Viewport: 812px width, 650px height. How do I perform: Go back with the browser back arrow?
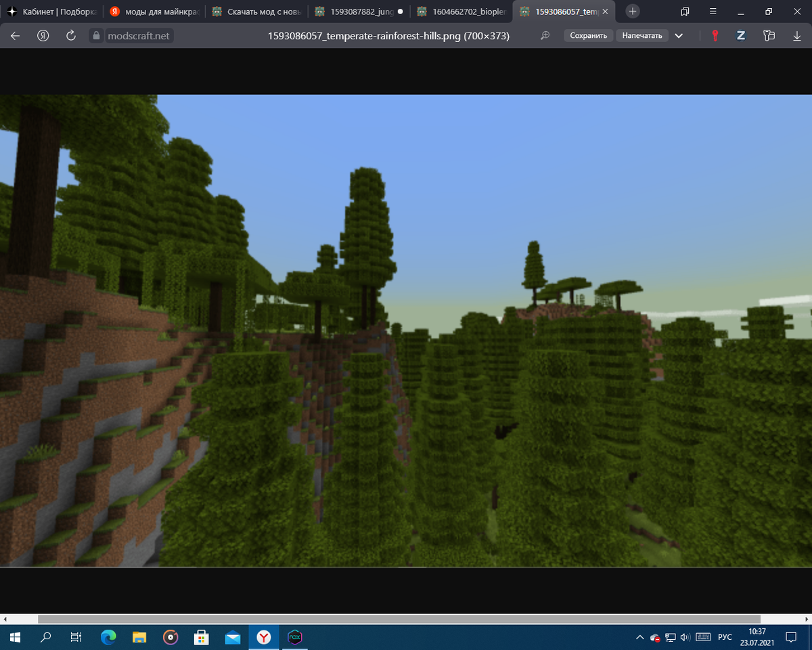16,36
